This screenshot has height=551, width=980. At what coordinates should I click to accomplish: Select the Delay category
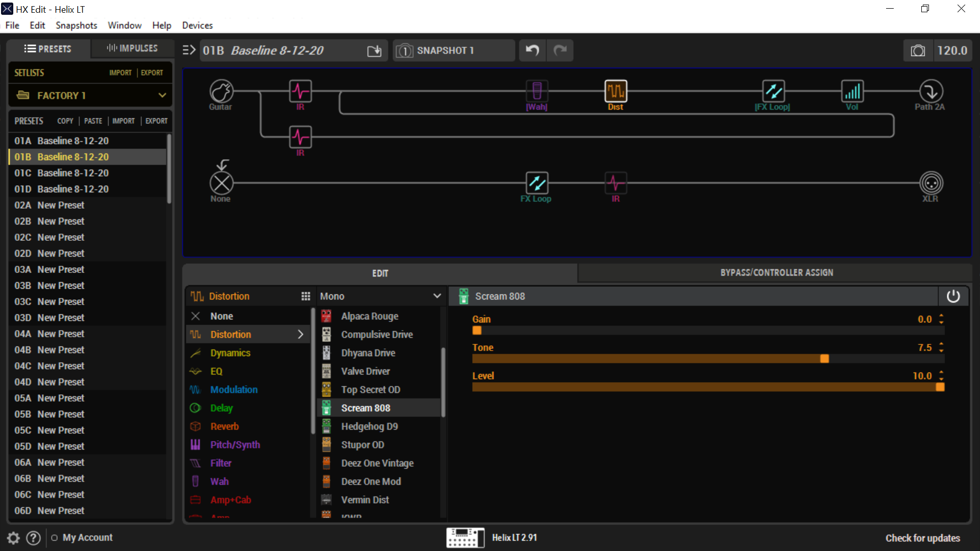[248, 408]
